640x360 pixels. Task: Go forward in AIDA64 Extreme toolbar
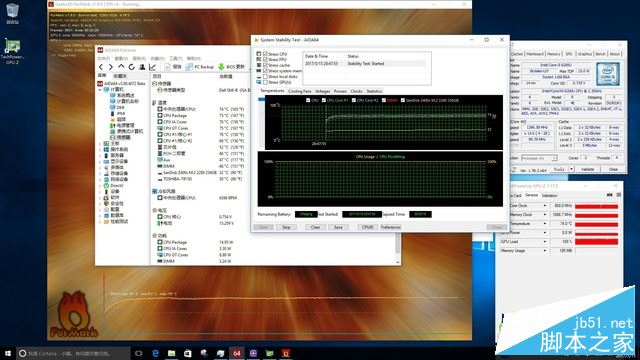[x=110, y=67]
